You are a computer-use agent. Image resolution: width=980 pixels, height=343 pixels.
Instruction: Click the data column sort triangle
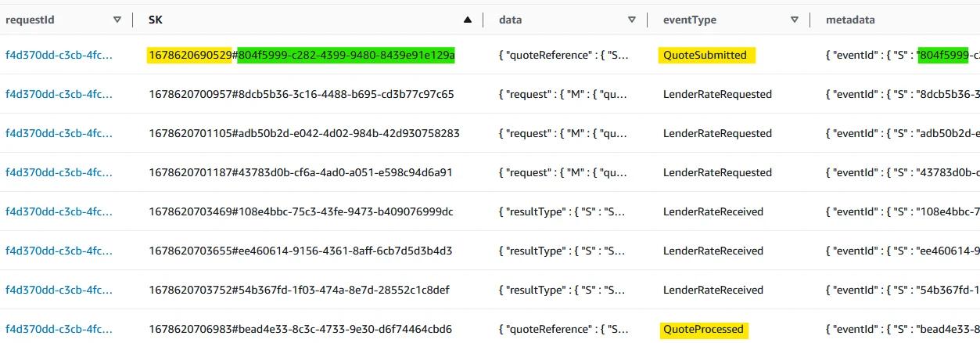[632, 20]
